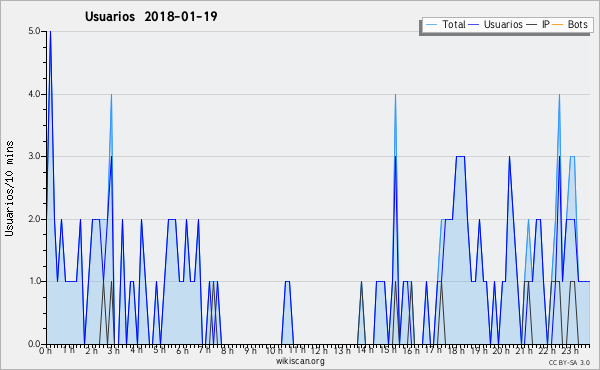Screen dimensions: 600x370
Task: Click the y-axis value 1.0
Action: (34, 282)
